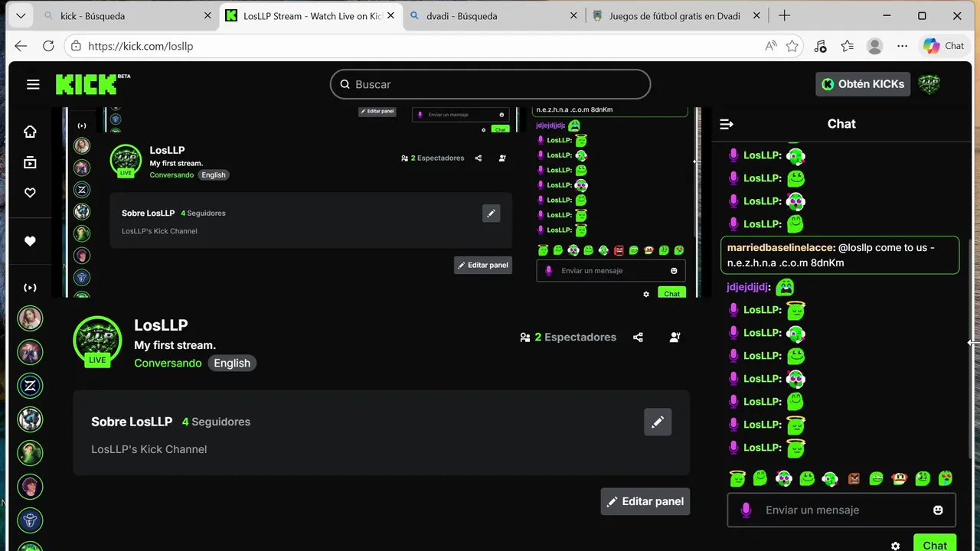Select the laughing green emote in quick row
The width and height of the screenshot is (980, 551).
point(760,478)
